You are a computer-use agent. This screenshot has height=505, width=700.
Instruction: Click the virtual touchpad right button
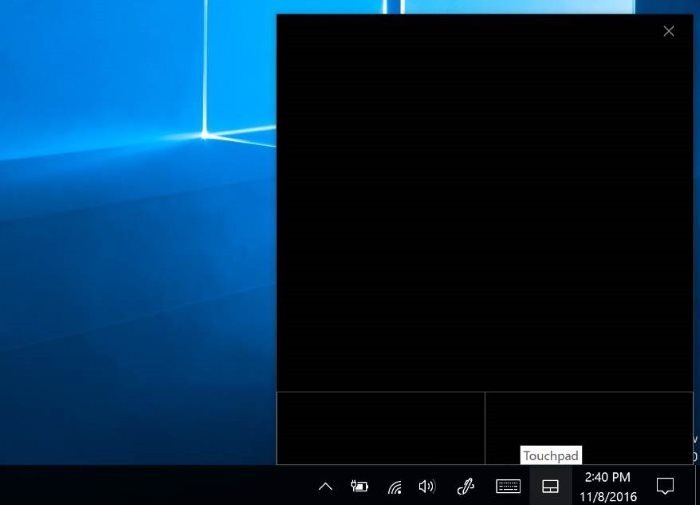pyautogui.click(x=589, y=428)
